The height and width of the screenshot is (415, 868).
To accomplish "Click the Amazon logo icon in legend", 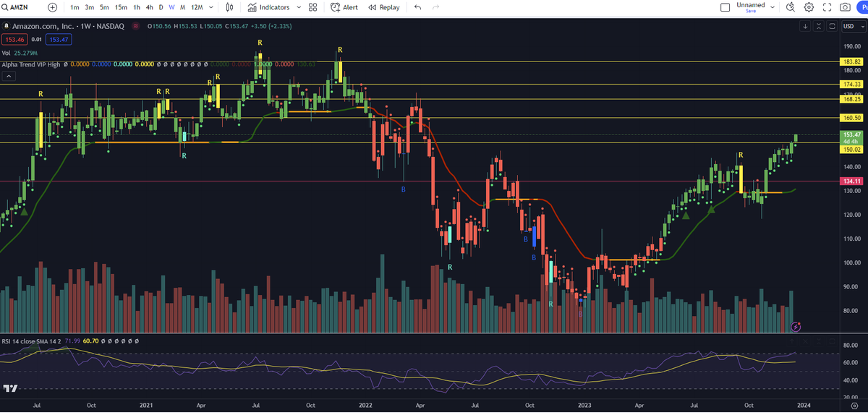I will [x=7, y=27].
